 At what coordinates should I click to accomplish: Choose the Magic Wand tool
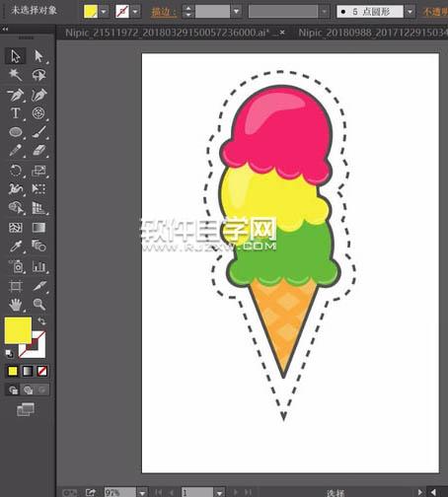(x=15, y=75)
